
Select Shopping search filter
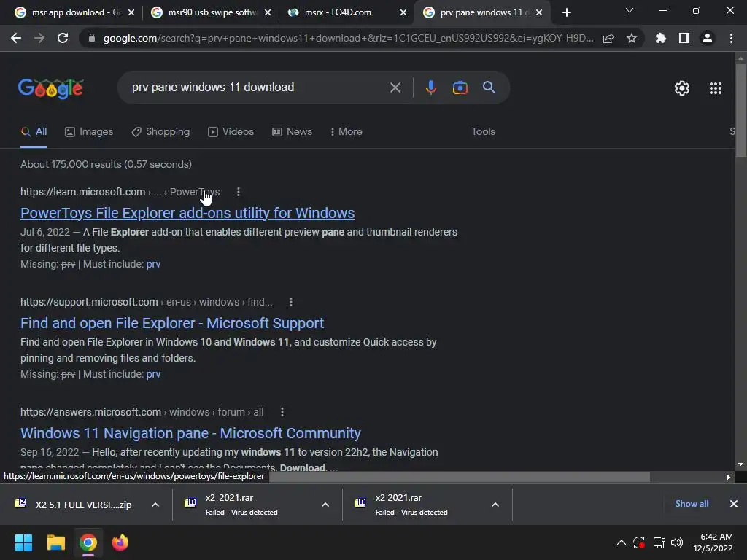coord(160,132)
